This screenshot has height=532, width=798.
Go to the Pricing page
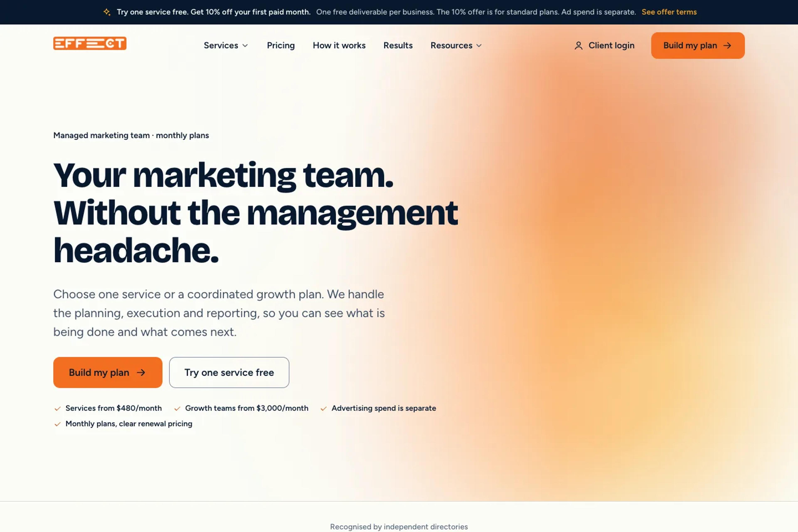[x=281, y=46]
